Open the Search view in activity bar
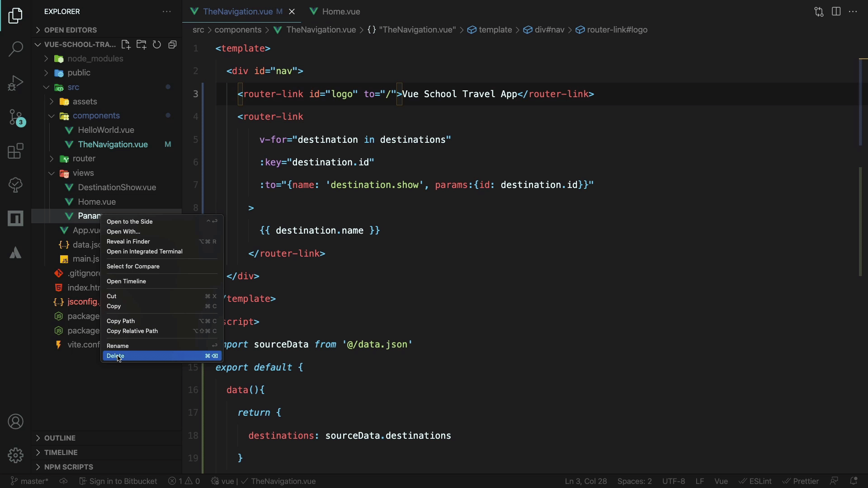The width and height of the screenshot is (868, 488). coord(15,49)
